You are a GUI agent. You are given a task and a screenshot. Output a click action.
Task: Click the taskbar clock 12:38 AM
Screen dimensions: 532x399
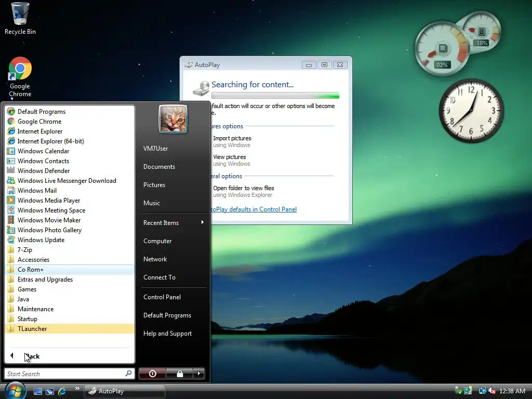(x=512, y=391)
